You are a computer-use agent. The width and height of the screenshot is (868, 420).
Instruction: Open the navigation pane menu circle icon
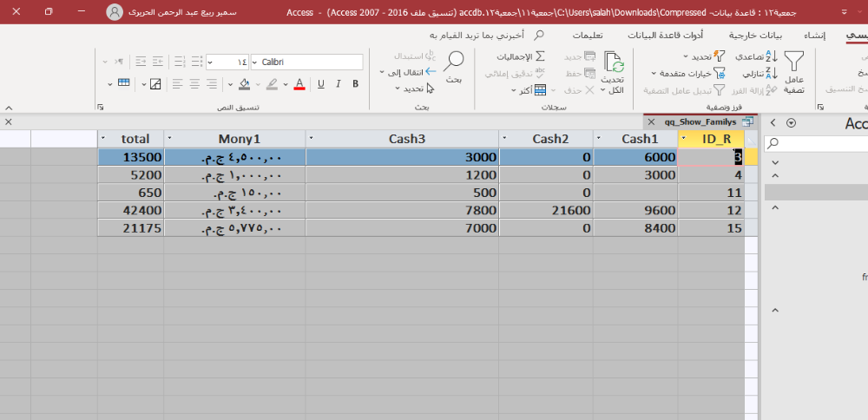click(x=791, y=123)
